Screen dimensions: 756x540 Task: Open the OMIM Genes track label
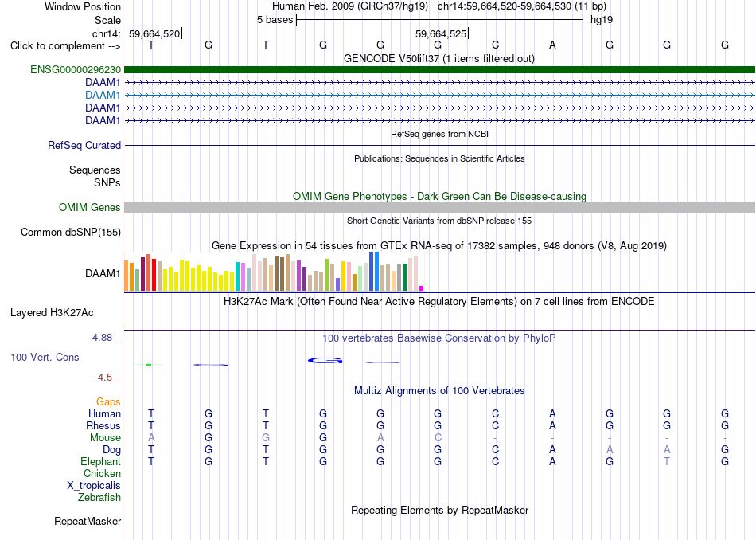point(90,208)
